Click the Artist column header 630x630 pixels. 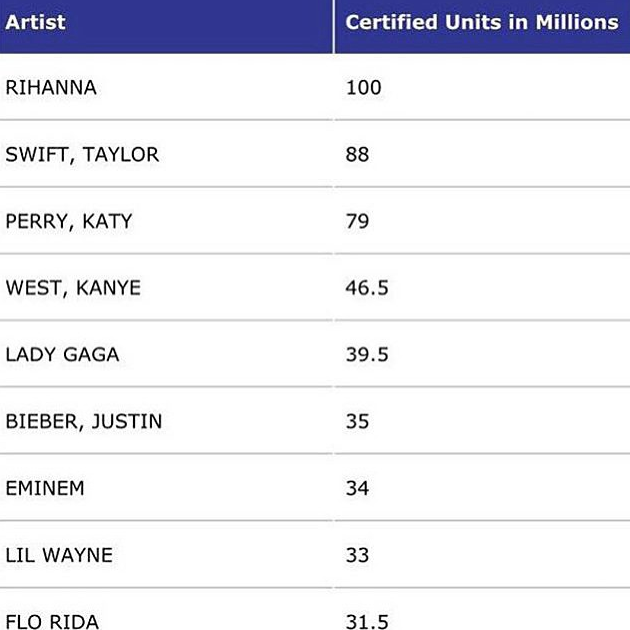(x=34, y=22)
